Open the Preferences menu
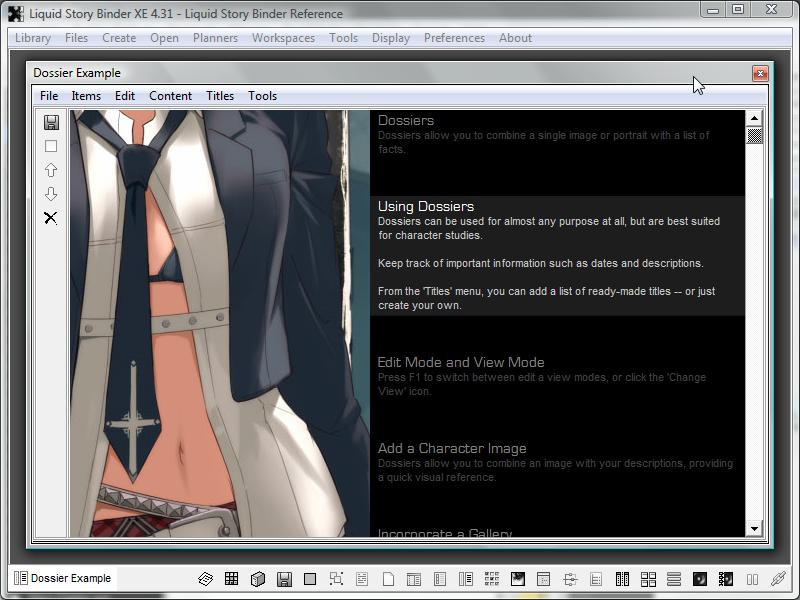Image resolution: width=800 pixels, height=600 pixels. pyautogui.click(x=454, y=38)
